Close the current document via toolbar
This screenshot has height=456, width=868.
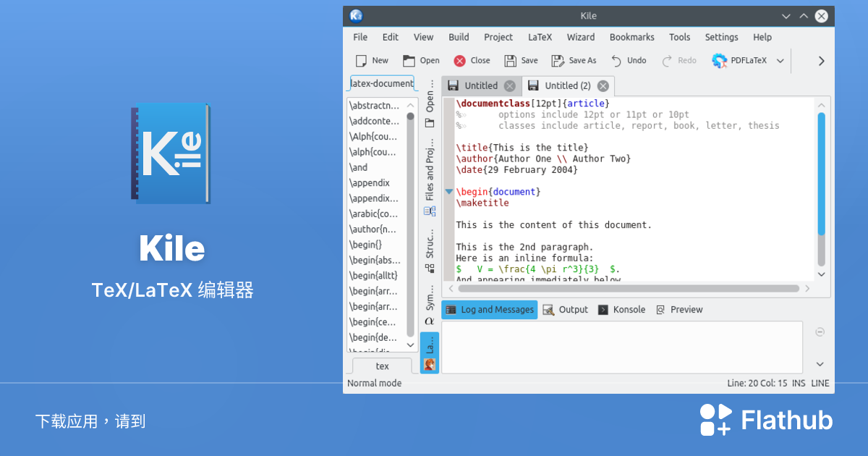(x=471, y=60)
